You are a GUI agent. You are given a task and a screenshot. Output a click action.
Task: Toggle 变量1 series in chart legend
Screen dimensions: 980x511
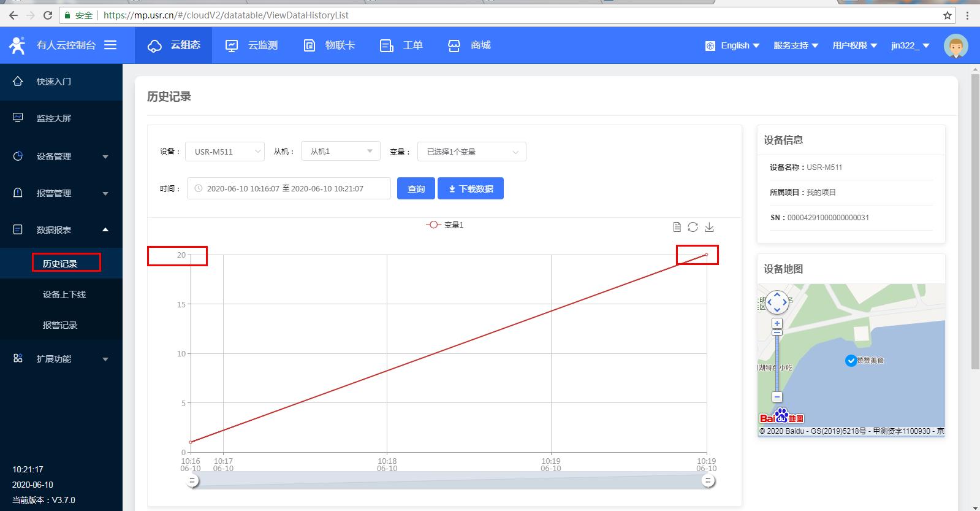pos(445,225)
